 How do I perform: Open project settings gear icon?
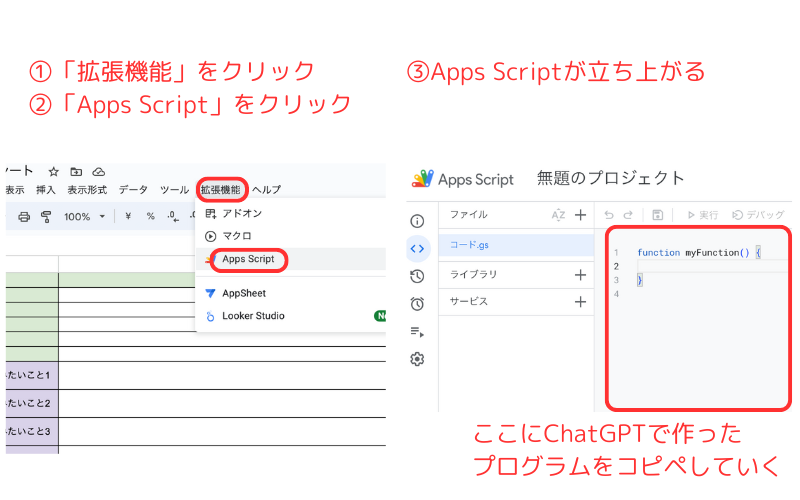417,359
